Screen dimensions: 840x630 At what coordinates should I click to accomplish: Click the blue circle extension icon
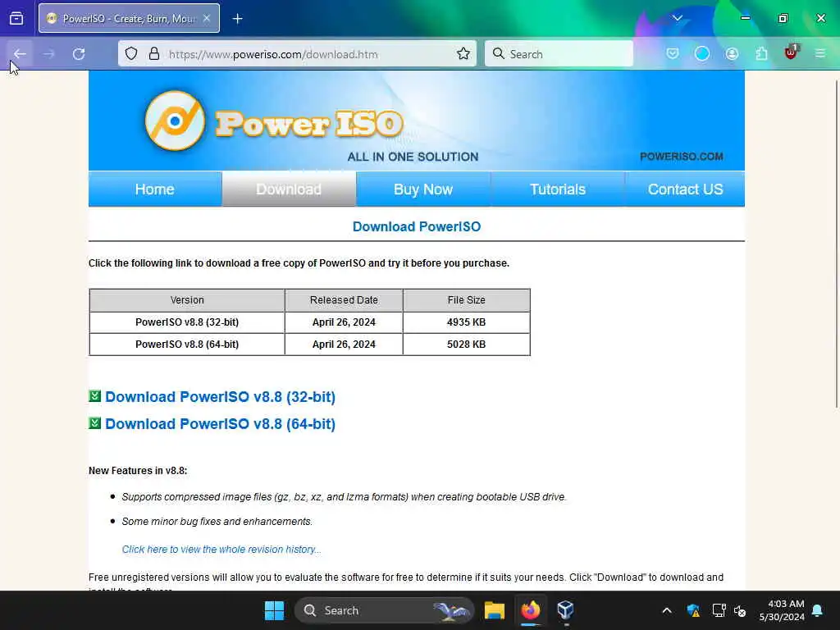[702, 53]
